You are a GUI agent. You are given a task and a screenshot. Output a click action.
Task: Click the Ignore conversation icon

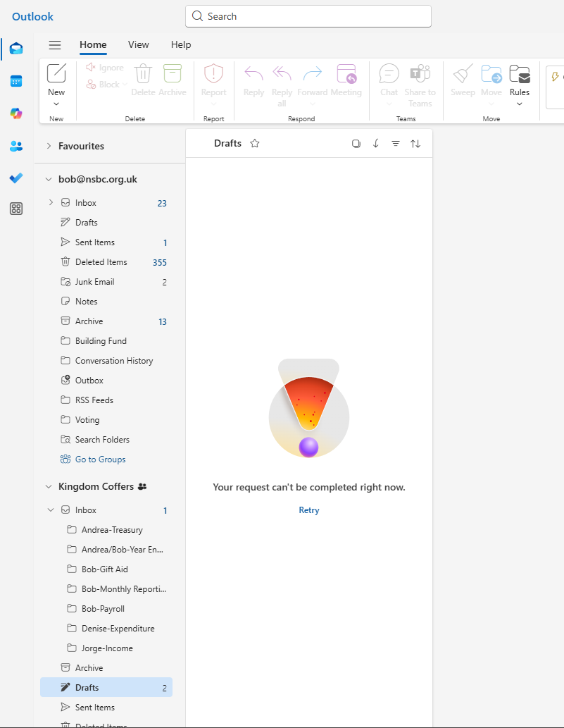point(91,68)
